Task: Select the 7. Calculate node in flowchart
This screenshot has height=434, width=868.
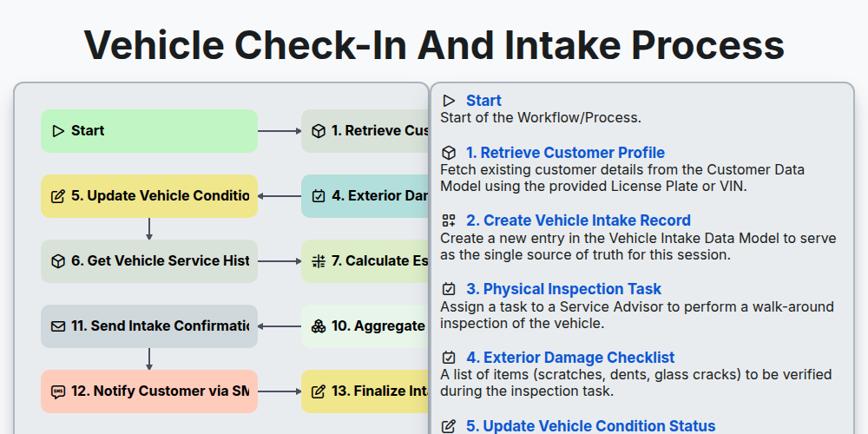Action: 365,261
